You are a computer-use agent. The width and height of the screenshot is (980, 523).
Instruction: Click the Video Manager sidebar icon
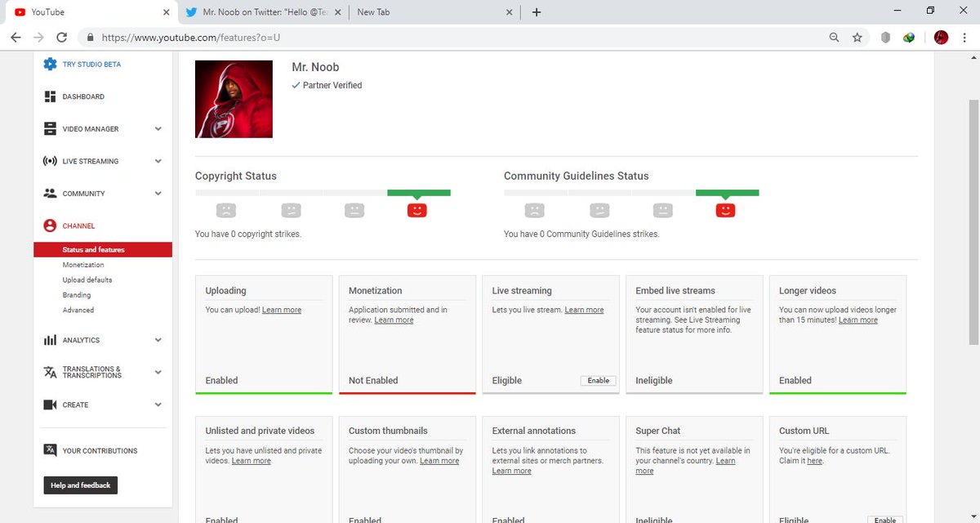(50, 128)
